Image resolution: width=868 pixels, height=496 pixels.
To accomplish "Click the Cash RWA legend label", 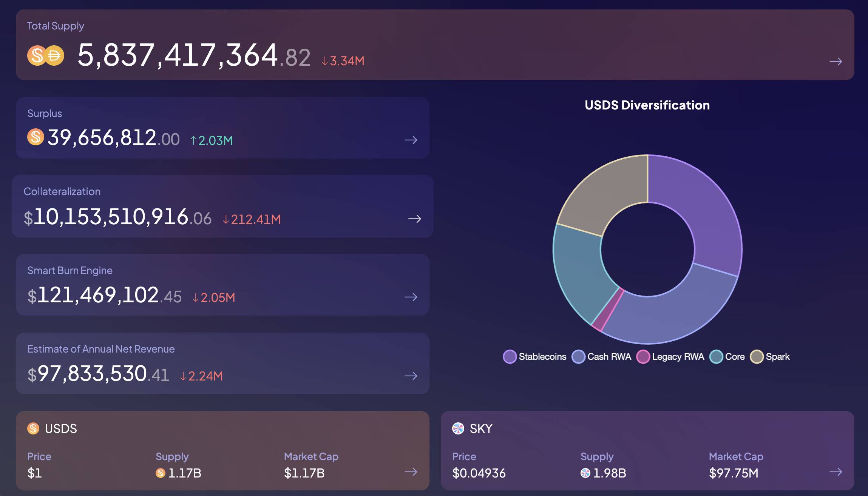I will pos(609,357).
